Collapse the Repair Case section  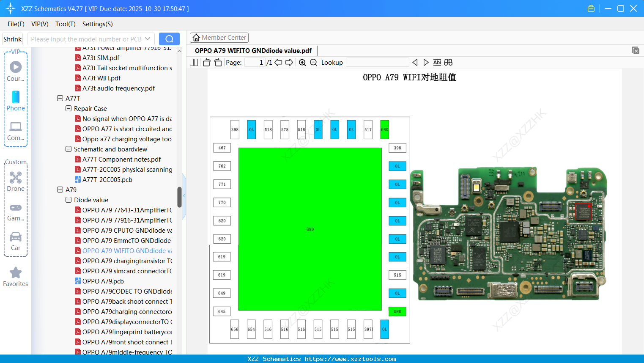[68, 108]
